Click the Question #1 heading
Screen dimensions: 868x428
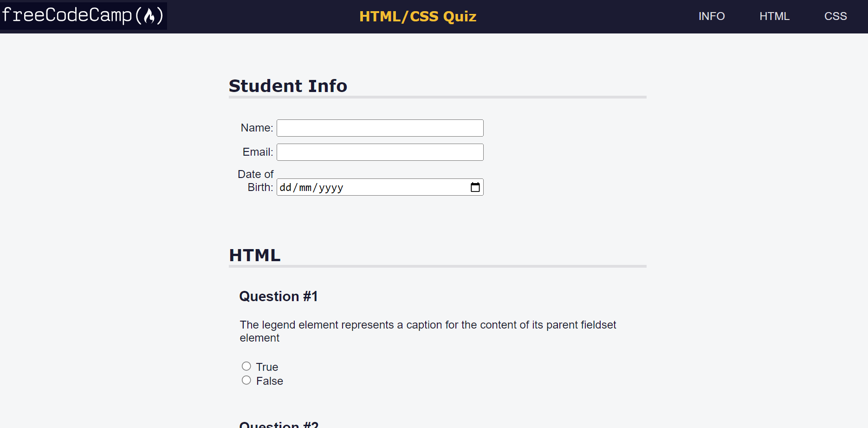point(279,296)
